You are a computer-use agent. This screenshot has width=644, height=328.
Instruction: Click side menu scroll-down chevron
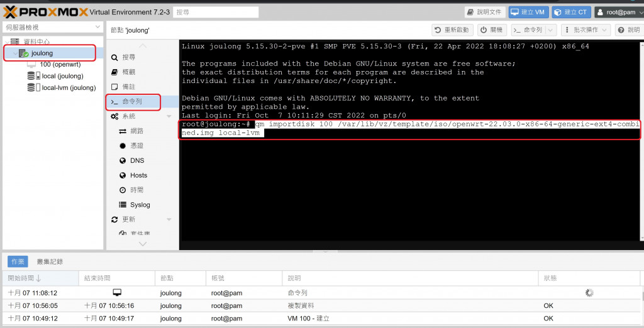(x=143, y=244)
